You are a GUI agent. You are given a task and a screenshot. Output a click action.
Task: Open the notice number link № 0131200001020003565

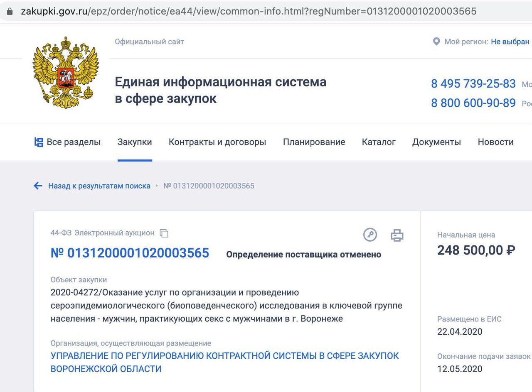click(130, 253)
